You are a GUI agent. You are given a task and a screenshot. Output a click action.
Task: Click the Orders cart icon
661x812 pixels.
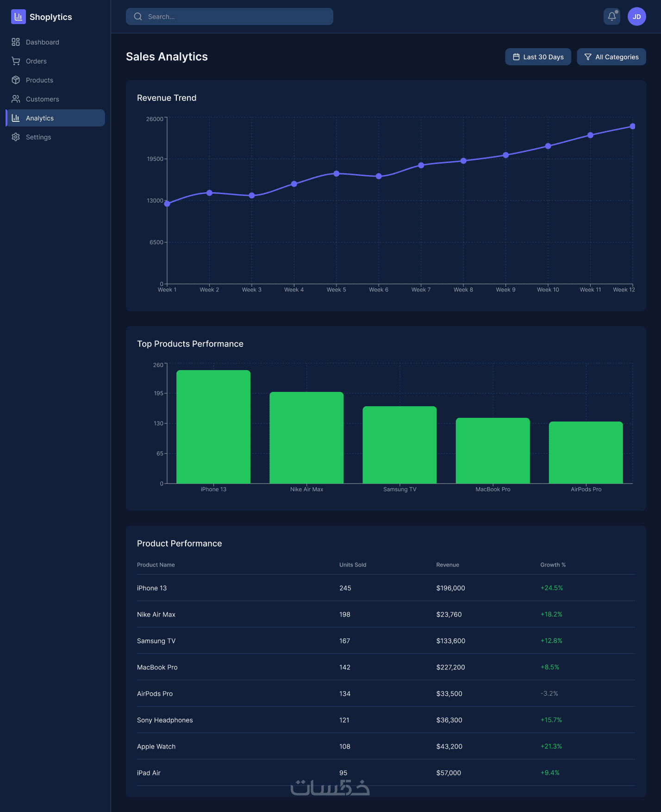coord(16,61)
